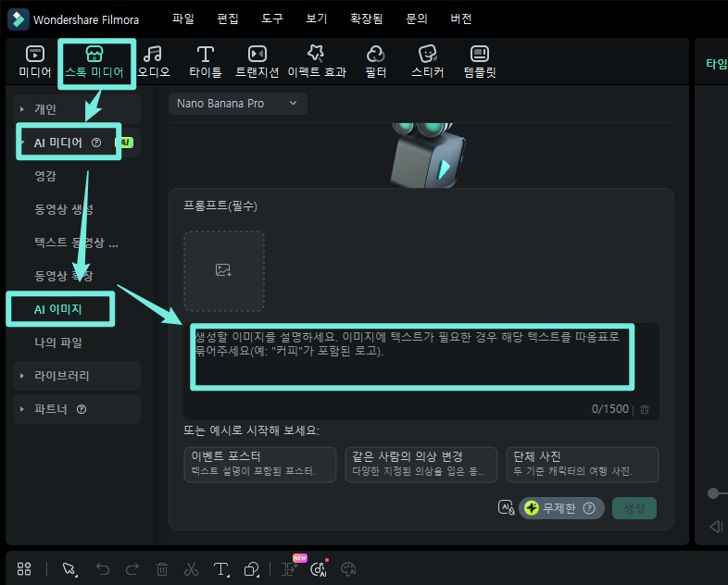728x585 pixels.
Task: Click the redo arrow
Action: [132, 568]
